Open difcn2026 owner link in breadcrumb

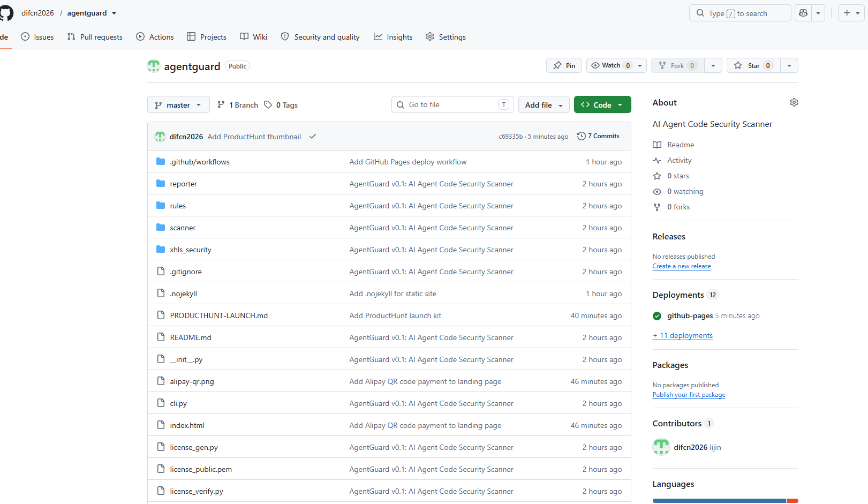37,13
